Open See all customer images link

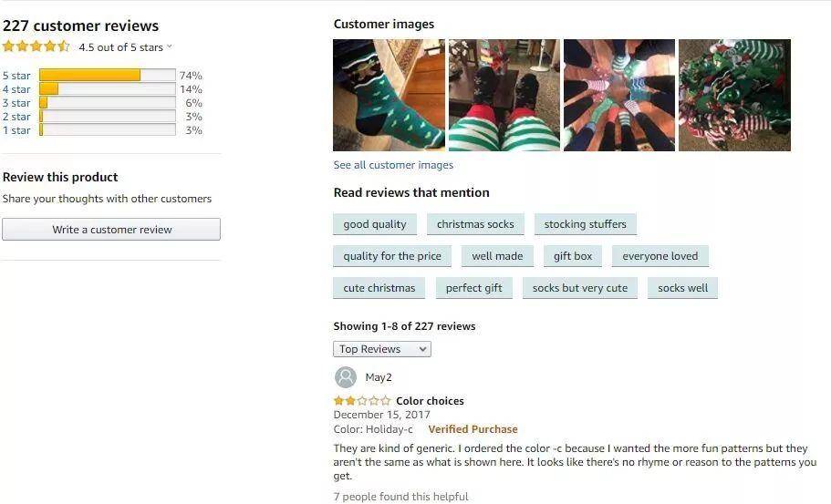(x=393, y=165)
